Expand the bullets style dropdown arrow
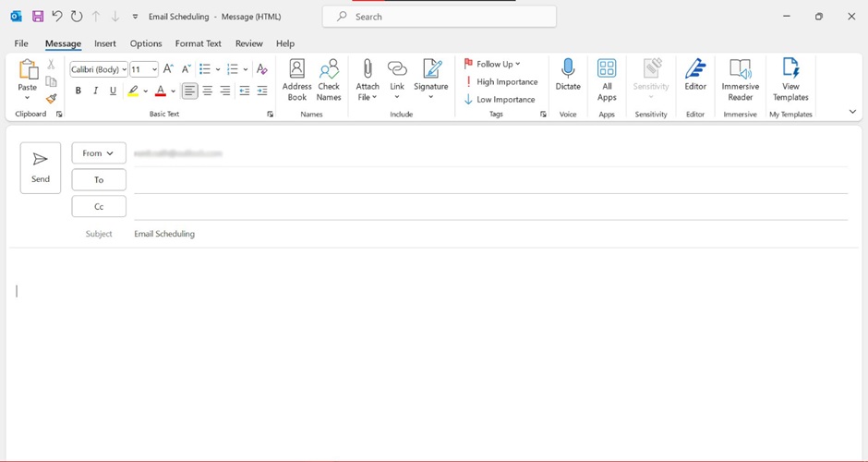 pos(218,69)
